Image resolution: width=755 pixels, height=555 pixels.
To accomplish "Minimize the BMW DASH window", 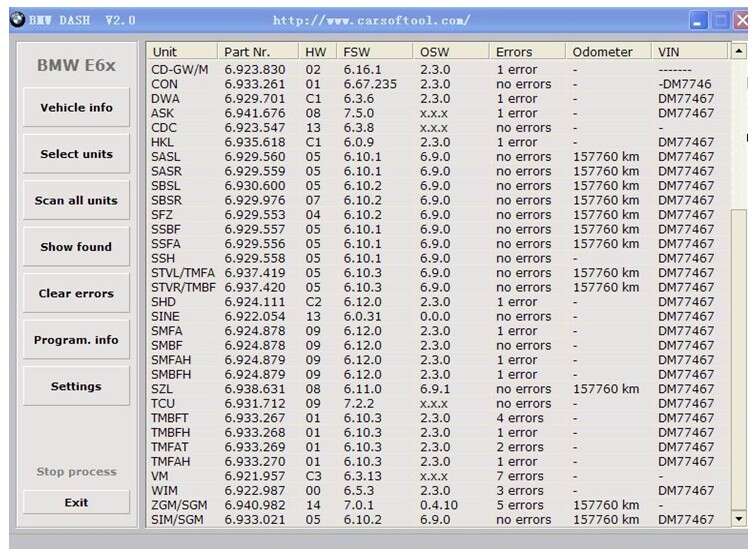I will pos(699,21).
